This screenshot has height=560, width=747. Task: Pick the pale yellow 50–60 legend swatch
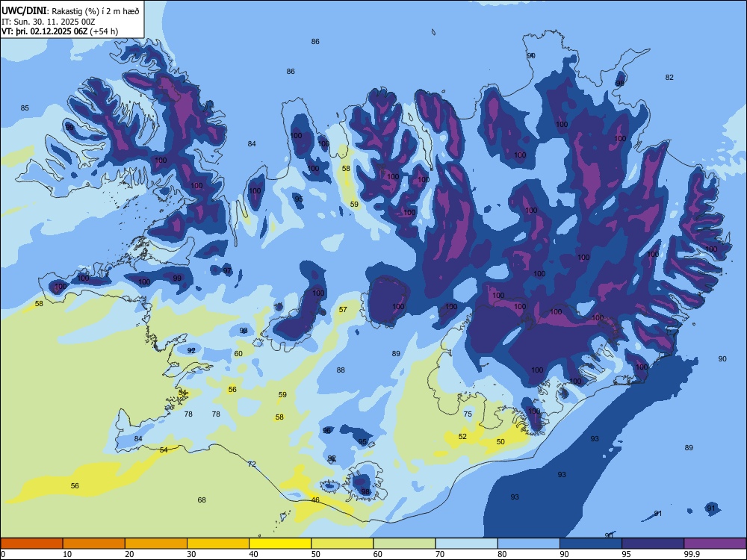click(342, 544)
